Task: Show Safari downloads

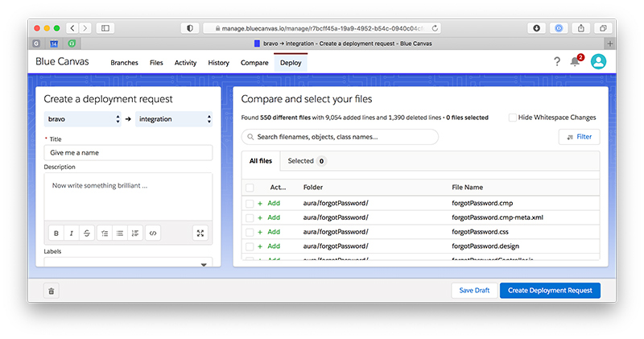Action: click(536, 28)
